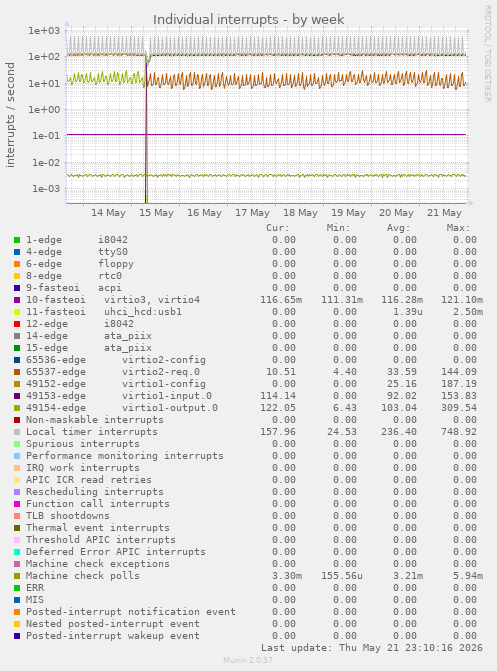The image size is (497, 671).
Task: Click the cyan Deferred Error APIC swatch
Action: pyautogui.click(x=17, y=552)
